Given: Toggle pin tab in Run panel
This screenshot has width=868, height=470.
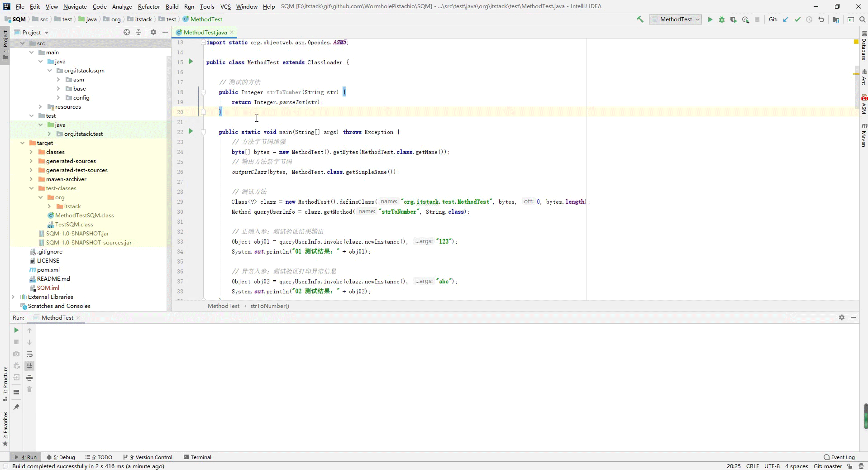Looking at the screenshot, I should click(x=16, y=407).
